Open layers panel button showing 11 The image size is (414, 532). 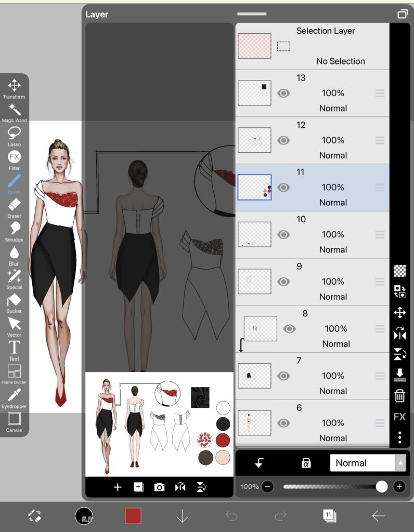click(x=329, y=515)
